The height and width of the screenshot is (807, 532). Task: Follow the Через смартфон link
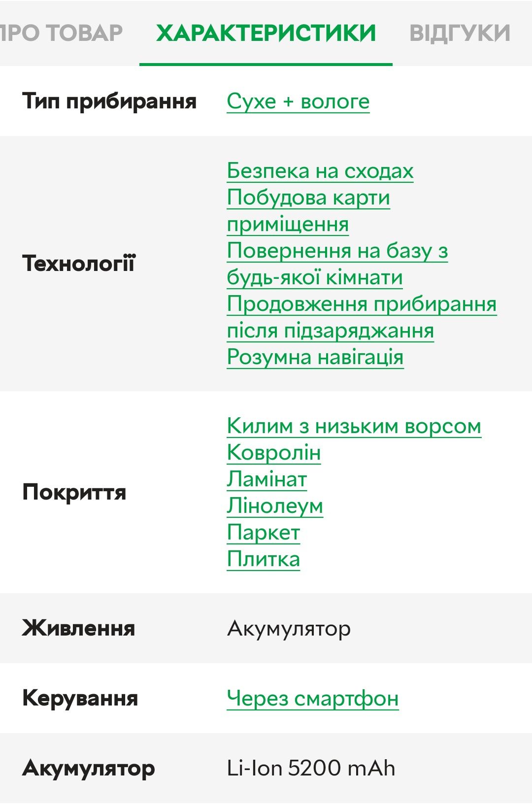pos(313,699)
